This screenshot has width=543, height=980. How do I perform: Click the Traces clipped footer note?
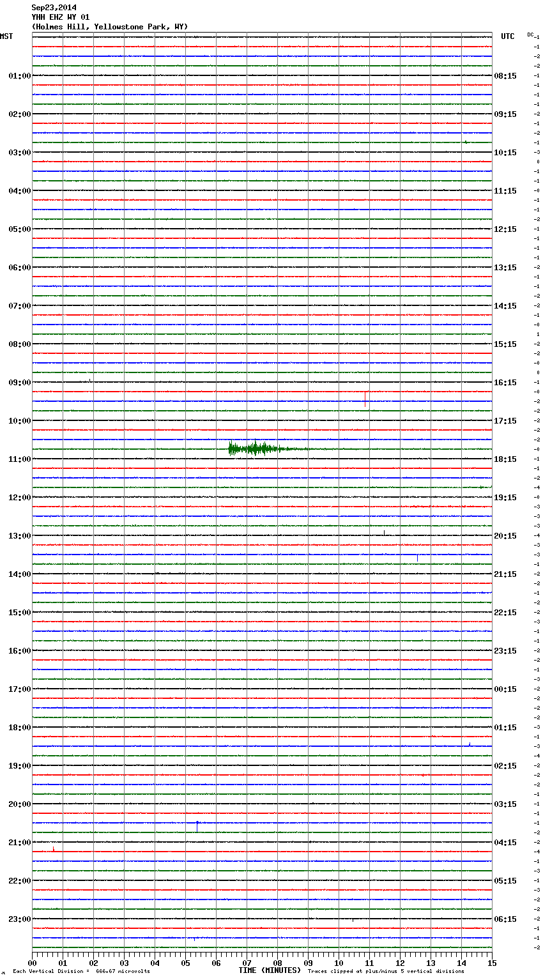coord(386,972)
